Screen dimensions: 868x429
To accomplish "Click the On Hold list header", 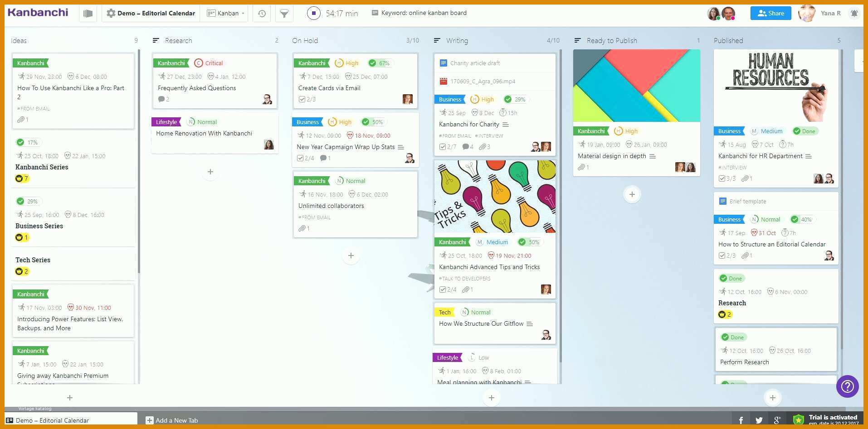I will 305,40.
